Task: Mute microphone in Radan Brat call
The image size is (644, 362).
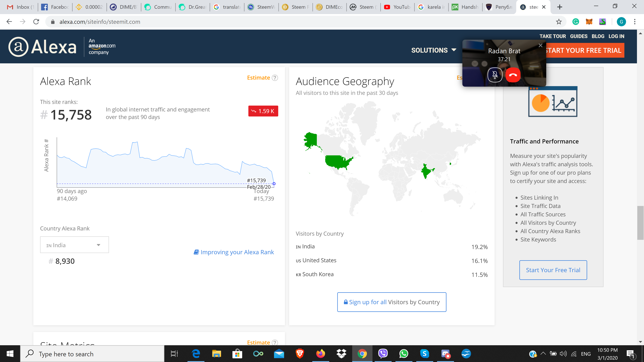Action: click(x=495, y=75)
